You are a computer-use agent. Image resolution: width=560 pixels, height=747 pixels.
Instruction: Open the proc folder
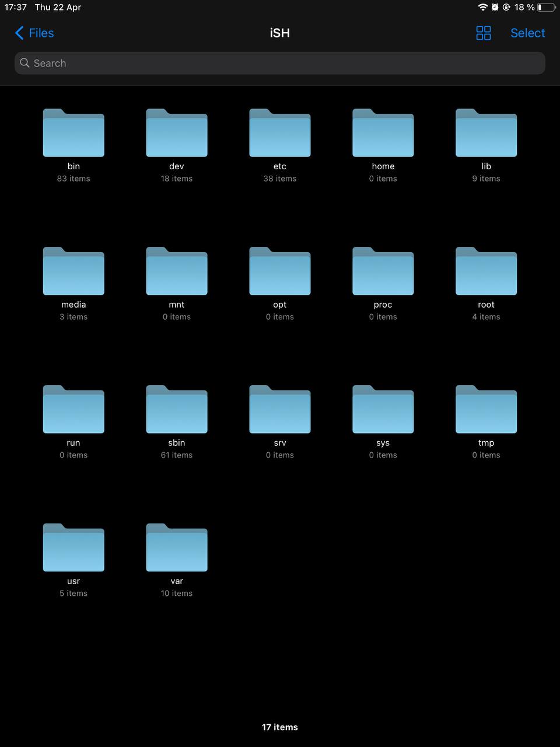point(383,271)
